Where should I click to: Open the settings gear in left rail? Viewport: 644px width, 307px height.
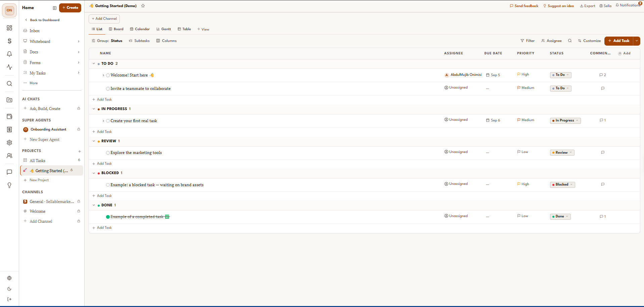(x=9, y=143)
